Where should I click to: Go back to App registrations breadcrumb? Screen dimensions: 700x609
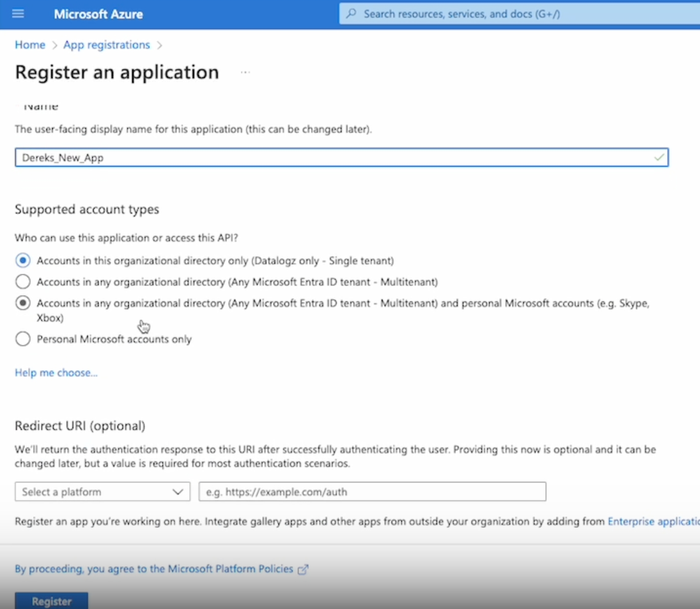coord(106,45)
